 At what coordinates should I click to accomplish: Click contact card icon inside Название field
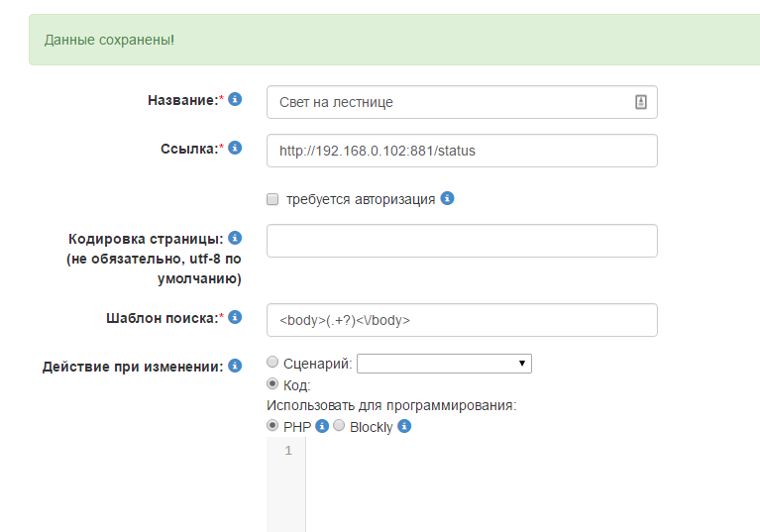click(x=641, y=102)
